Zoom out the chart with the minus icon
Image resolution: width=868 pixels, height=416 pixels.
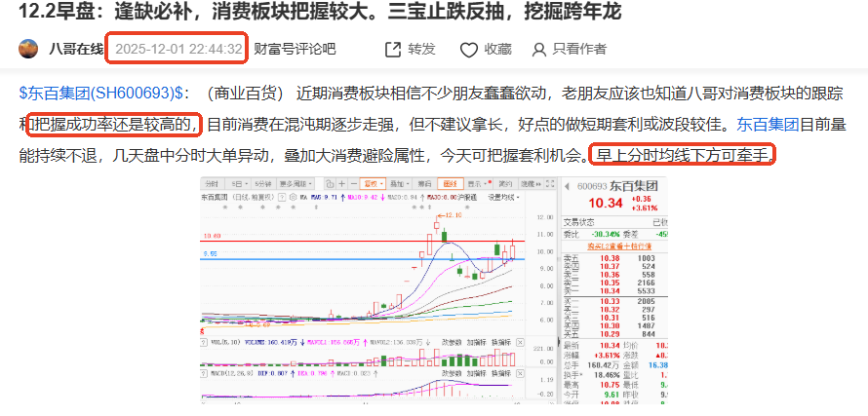tap(354, 184)
